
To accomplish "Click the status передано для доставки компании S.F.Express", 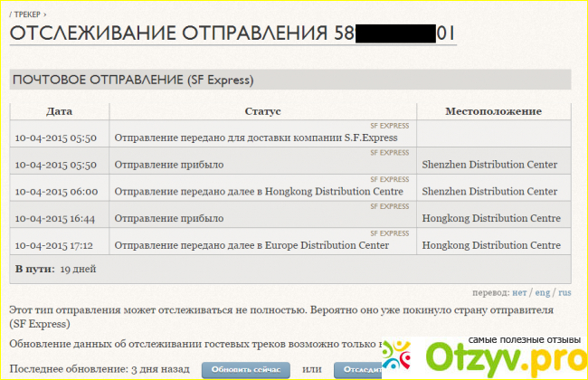I will click(255, 138).
